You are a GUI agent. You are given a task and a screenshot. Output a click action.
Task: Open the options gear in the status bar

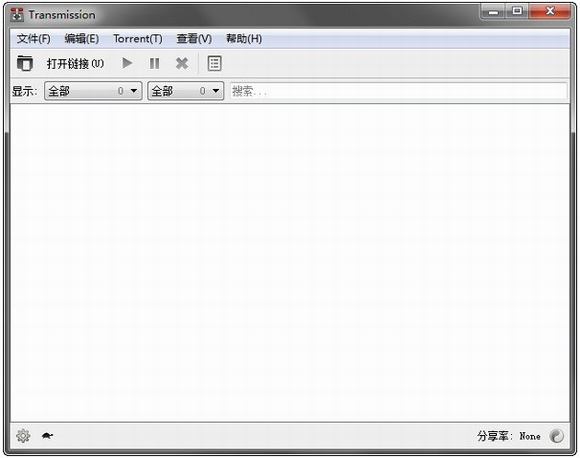coord(23,436)
